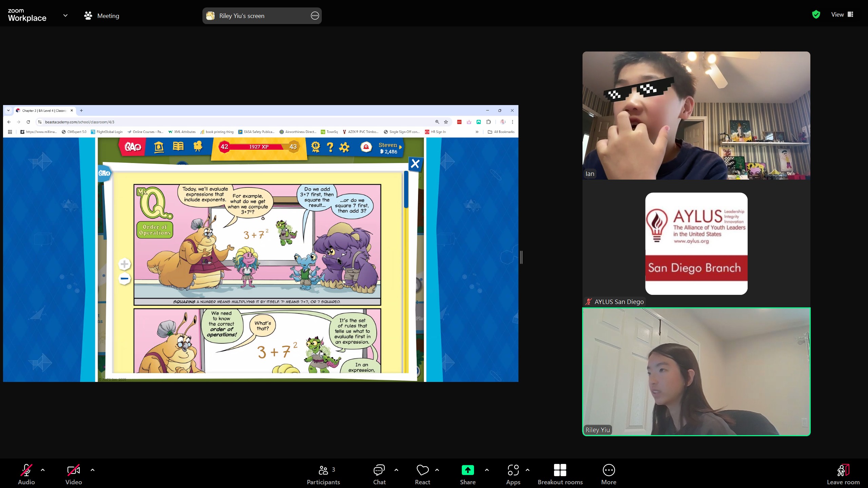
Task: Expand share options arrow next to Share
Action: pyautogui.click(x=487, y=470)
